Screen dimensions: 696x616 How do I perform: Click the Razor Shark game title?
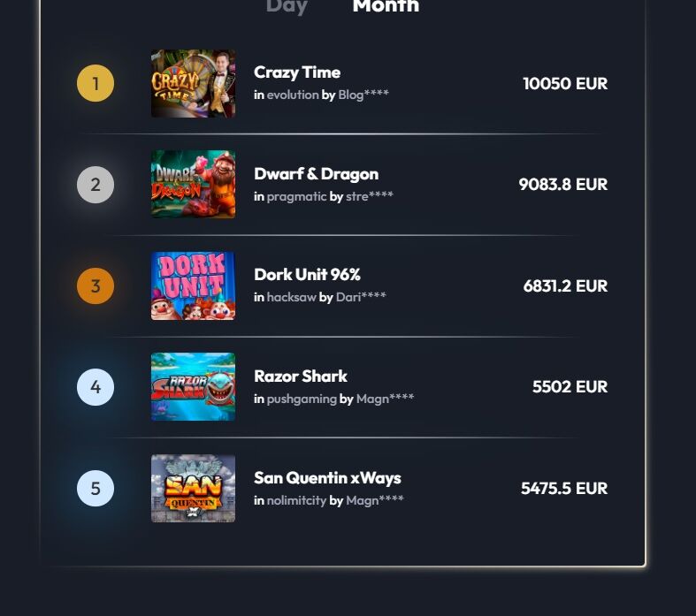click(300, 376)
